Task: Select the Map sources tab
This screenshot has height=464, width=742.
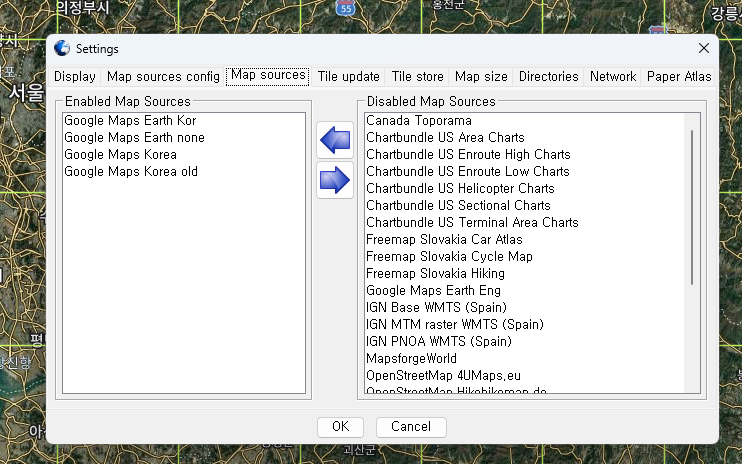Action: pyautogui.click(x=268, y=76)
